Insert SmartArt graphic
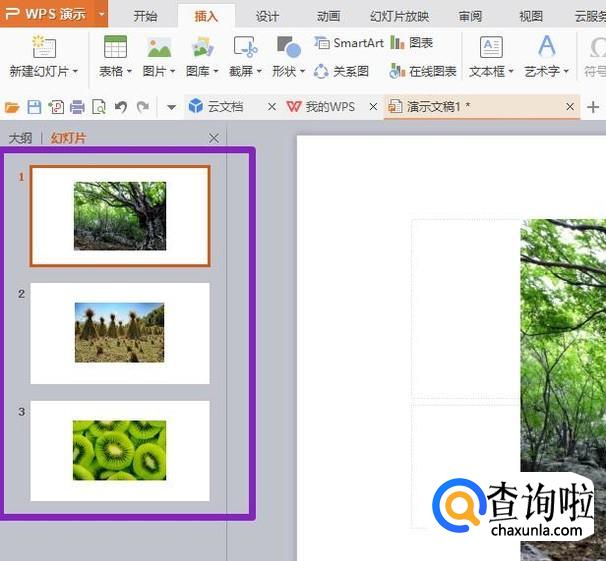Viewport: 606px width, 561px height. (x=348, y=43)
